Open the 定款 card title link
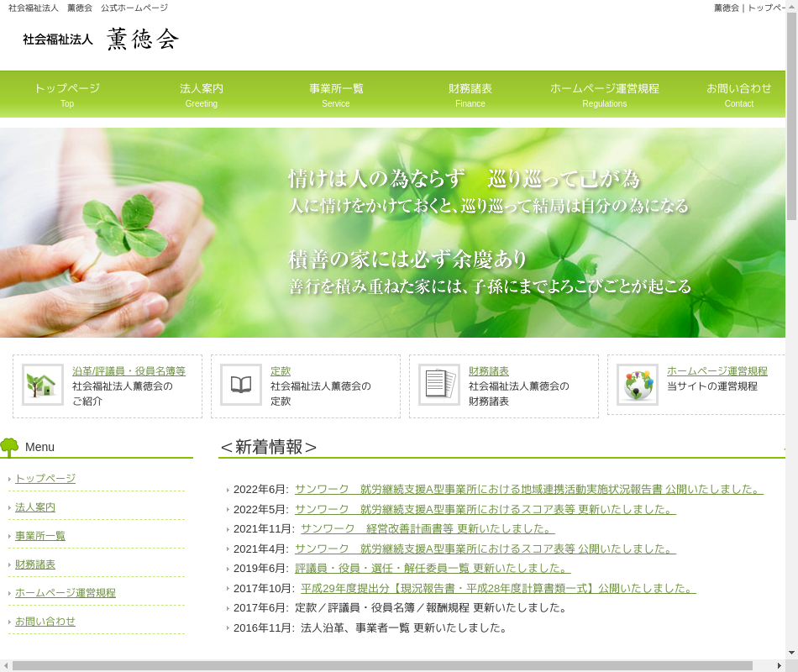This screenshot has height=672, width=798. [x=281, y=370]
